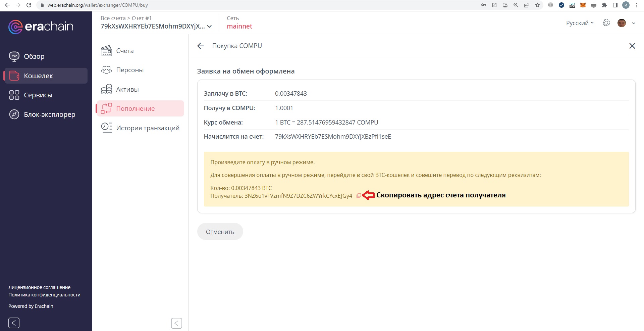Copy the recipient BTC address icon

[359, 196]
